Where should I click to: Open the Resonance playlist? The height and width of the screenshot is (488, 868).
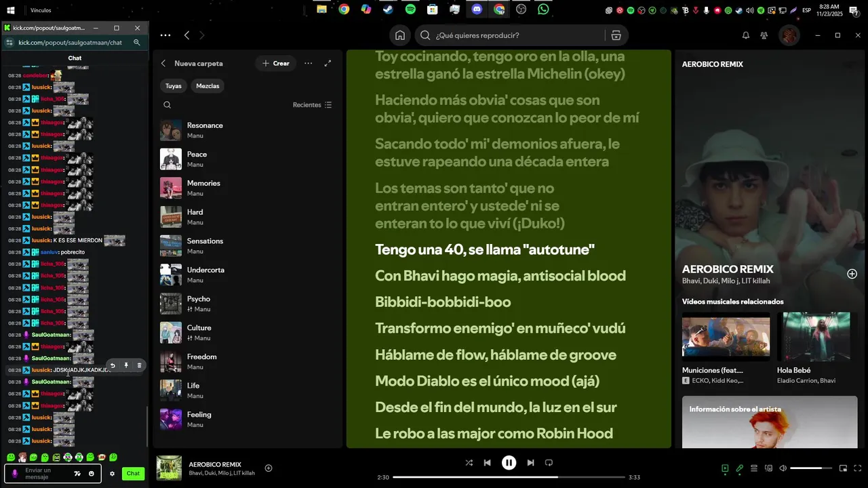[248, 130]
